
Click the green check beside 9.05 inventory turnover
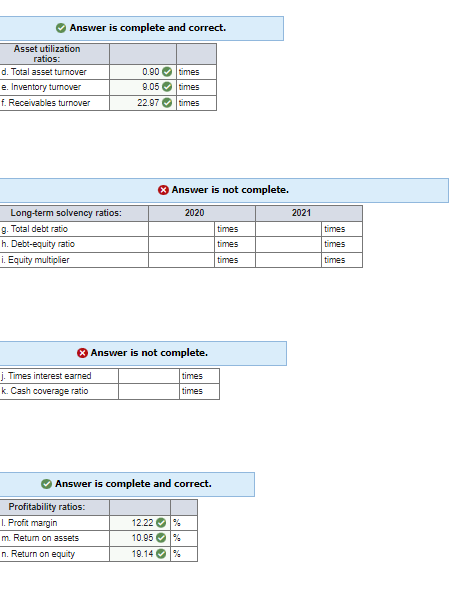[x=167, y=87]
